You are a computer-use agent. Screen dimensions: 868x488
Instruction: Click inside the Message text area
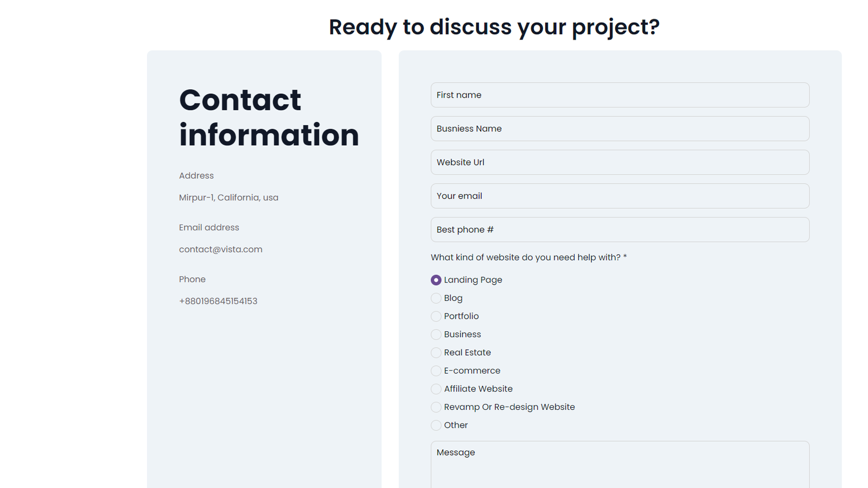click(620, 465)
